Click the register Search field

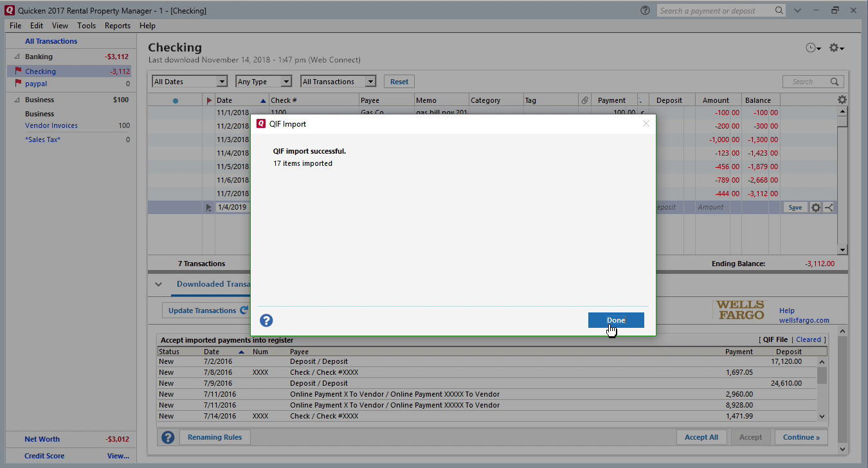coord(813,82)
